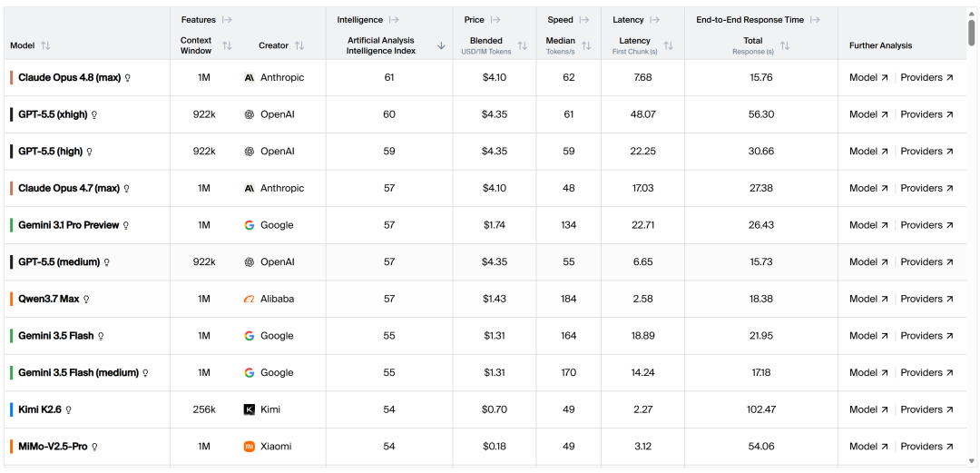Sort by Median Tokens/s column
980x473 pixels.
[x=586, y=45]
